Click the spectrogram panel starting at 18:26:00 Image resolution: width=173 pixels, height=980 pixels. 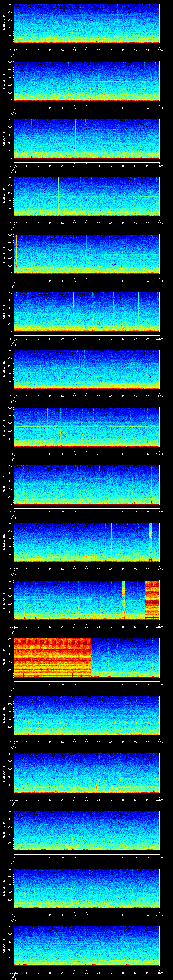(x=87, y=716)
